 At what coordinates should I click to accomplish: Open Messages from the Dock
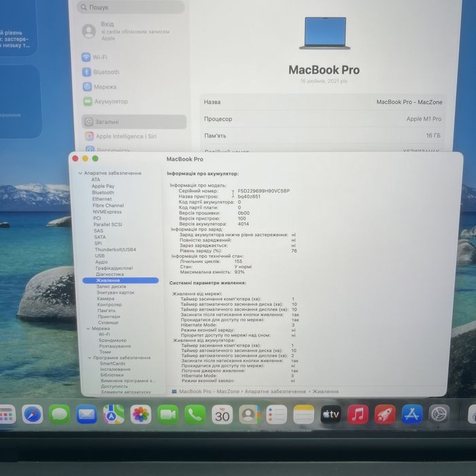(60, 414)
